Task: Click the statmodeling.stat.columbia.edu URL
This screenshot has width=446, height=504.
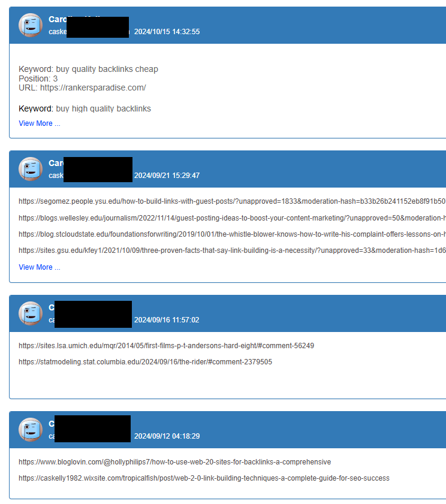Action: click(x=145, y=361)
